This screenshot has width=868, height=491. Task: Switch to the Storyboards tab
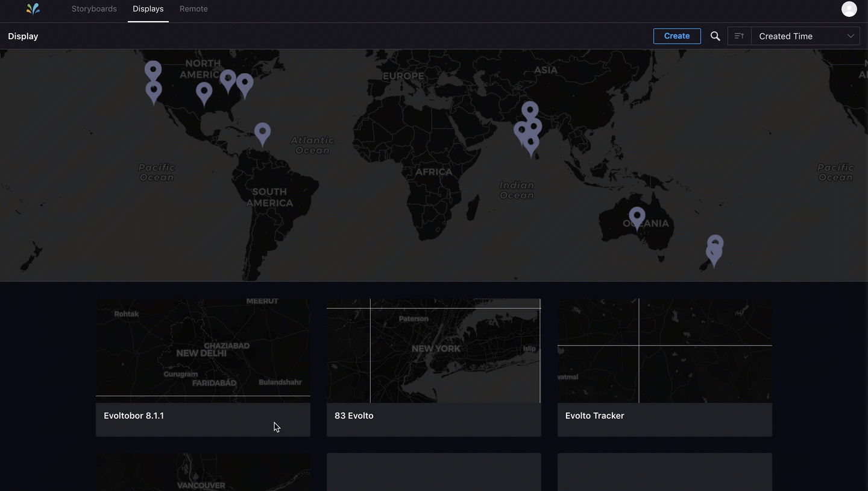tap(94, 9)
